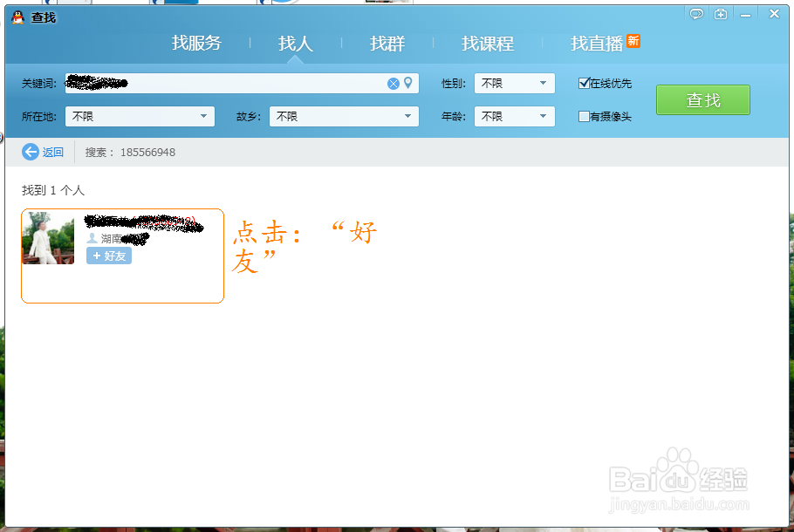Screen dimensions: 794x532
Task: Enable the 有摄像头 checkbox
Action: point(585,116)
